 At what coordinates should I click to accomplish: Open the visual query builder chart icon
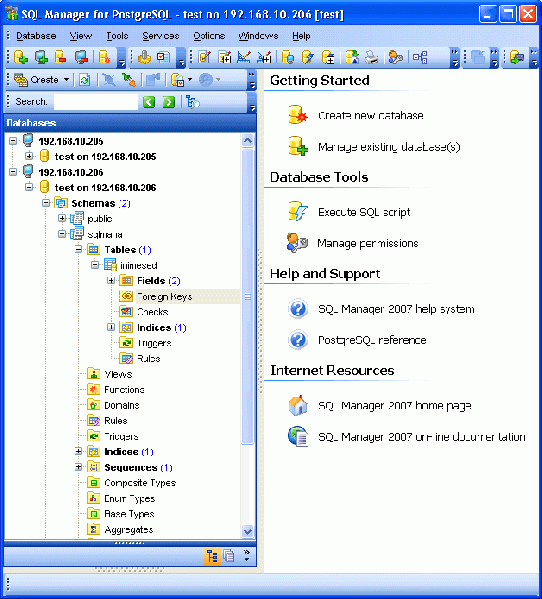[x=244, y=57]
